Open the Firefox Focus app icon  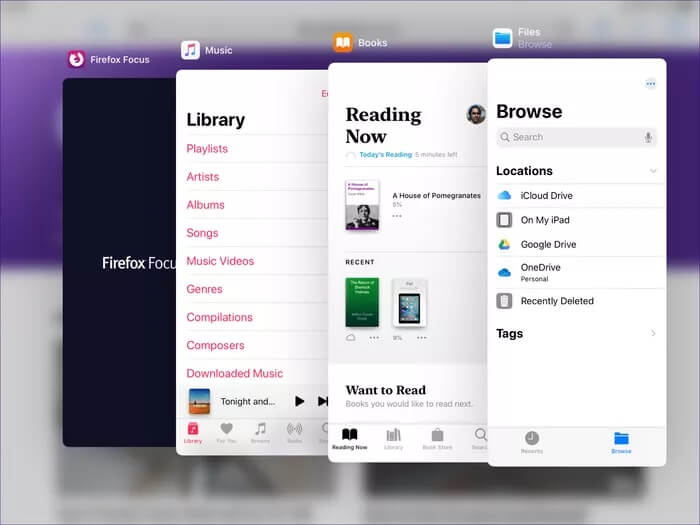pos(76,59)
